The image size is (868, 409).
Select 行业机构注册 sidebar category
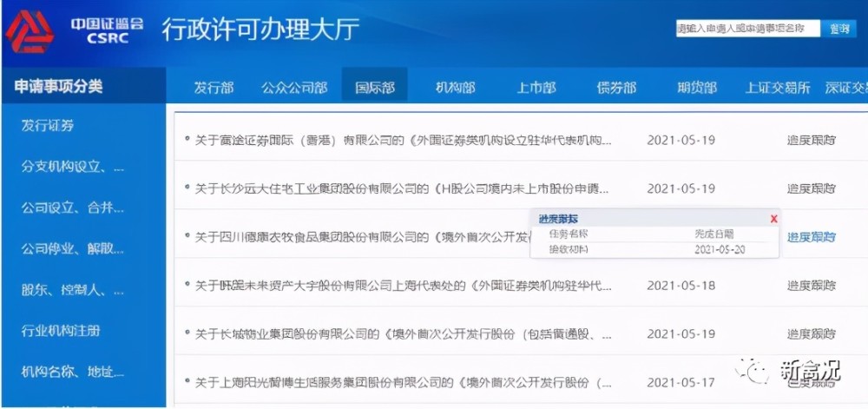61,331
